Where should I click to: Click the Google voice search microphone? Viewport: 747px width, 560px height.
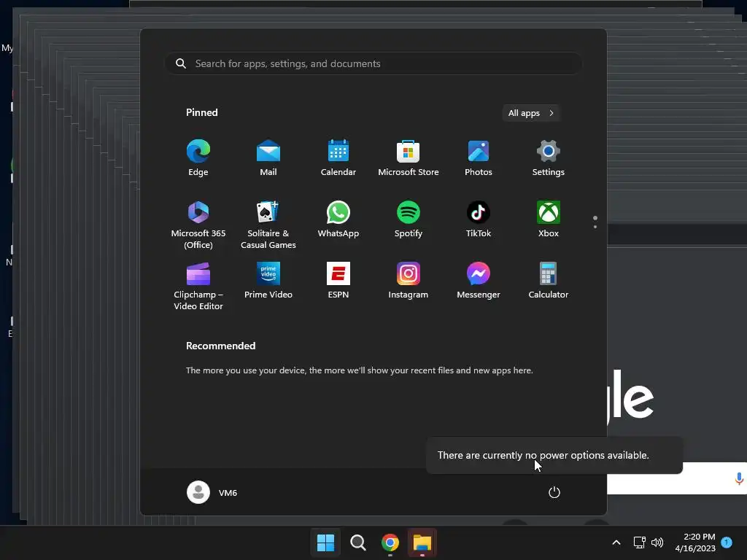(739, 478)
